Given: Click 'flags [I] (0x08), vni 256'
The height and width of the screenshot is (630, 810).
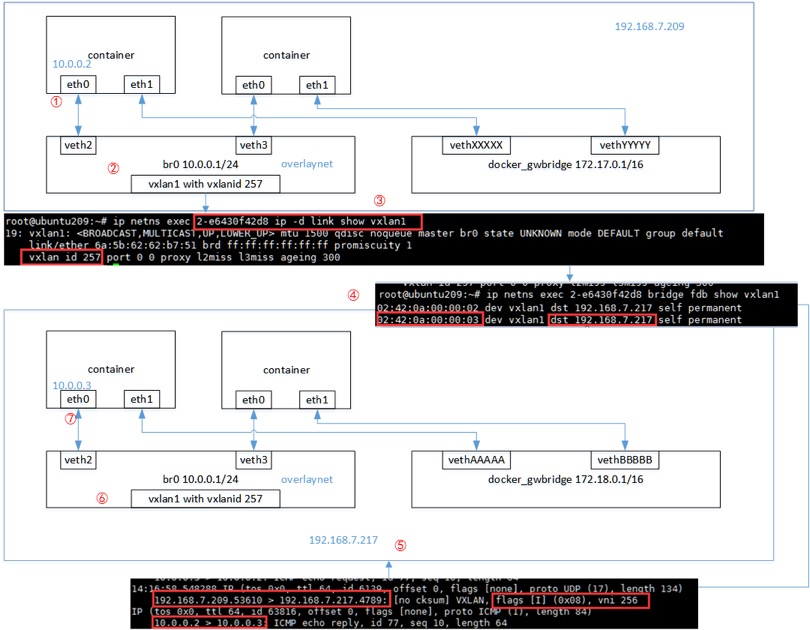Looking at the screenshot, I should click(x=566, y=600).
